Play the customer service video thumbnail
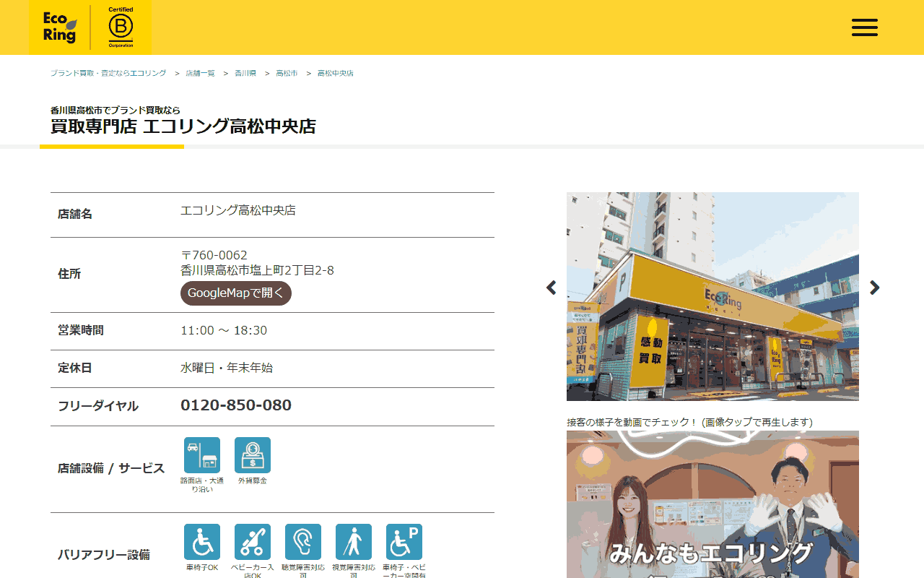This screenshot has height=578, width=924. 712,504
